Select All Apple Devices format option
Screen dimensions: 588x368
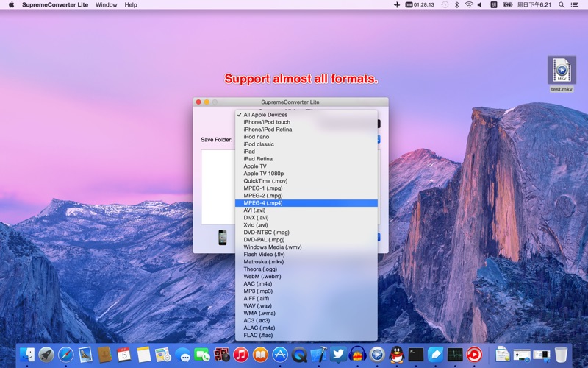click(306, 115)
